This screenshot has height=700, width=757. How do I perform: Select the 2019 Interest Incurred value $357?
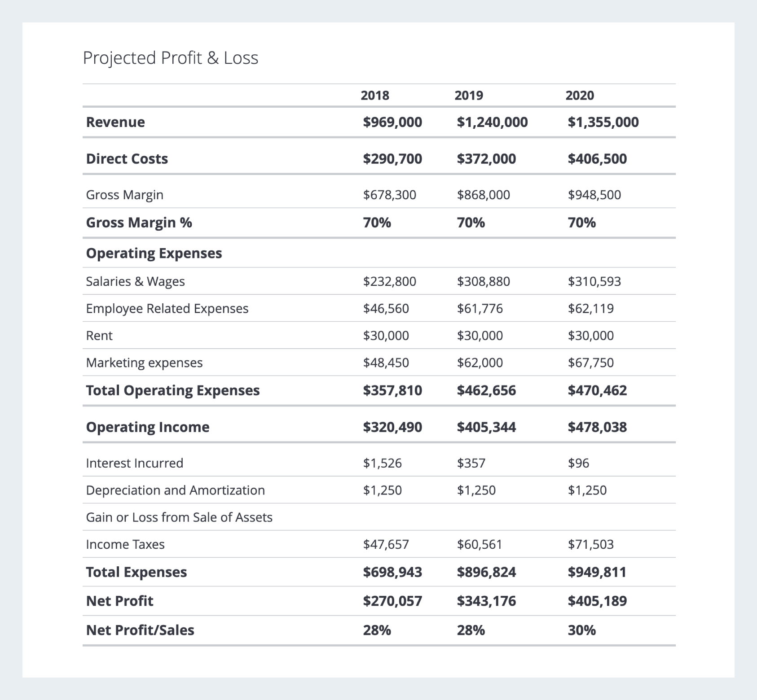471,463
